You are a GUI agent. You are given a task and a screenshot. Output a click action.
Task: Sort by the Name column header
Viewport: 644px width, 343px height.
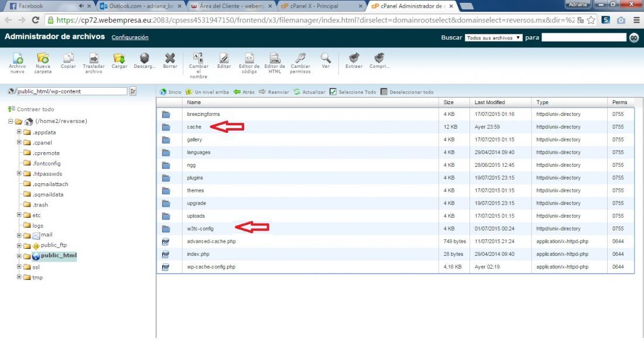click(194, 102)
